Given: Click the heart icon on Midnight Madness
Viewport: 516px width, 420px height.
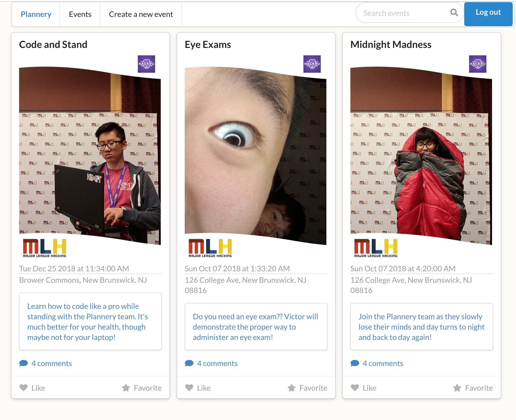Looking at the screenshot, I should click(x=355, y=388).
